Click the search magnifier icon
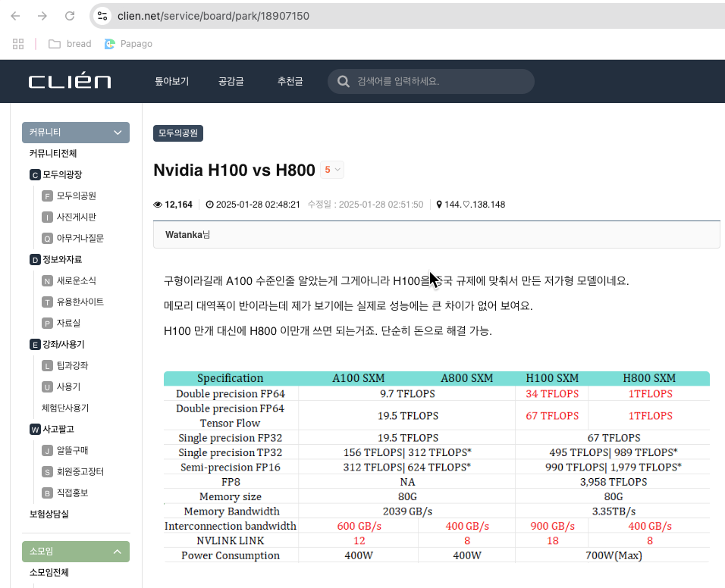Viewport: 725px width, 588px height. tap(343, 81)
